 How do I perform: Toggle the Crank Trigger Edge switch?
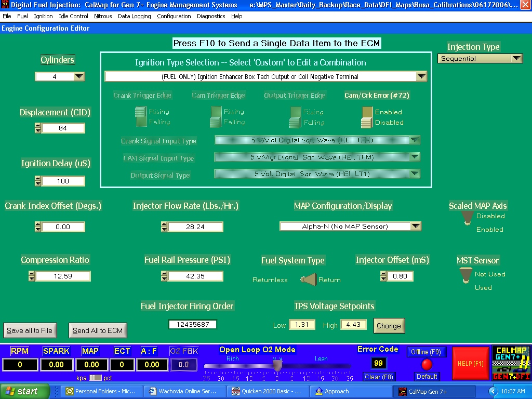click(x=141, y=116)
